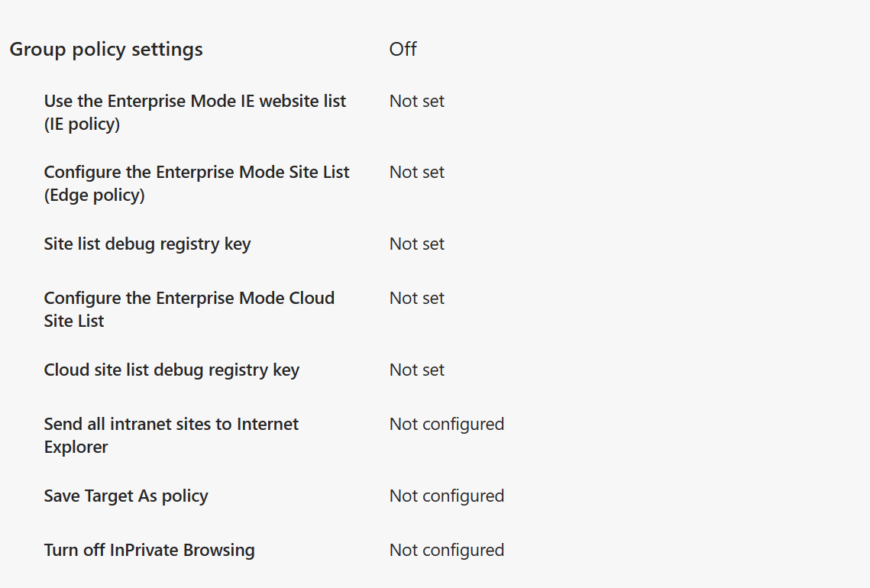Select Configure the Enterprise Mode Cloud Site List
Image resolution: width=870 pixels, height=588 pixels.
[x=189, y=309]
